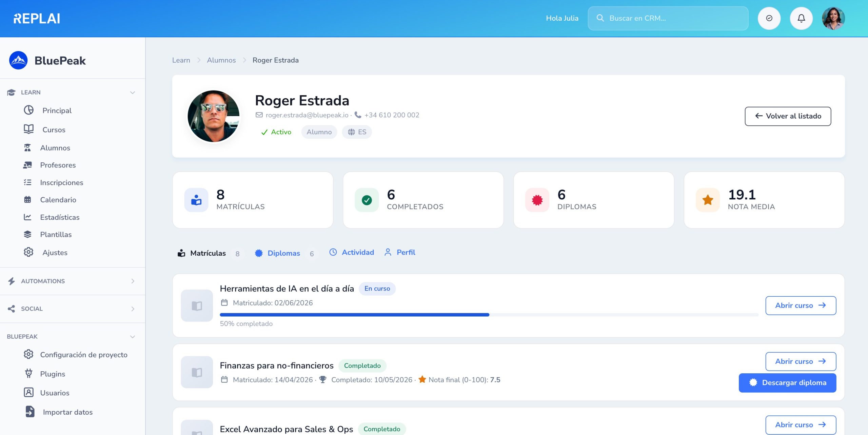Image resolution: width=868 pixels, height=435 pixels.
Task: Open the tasks checkmark icon in header
Action: (769, 18)
